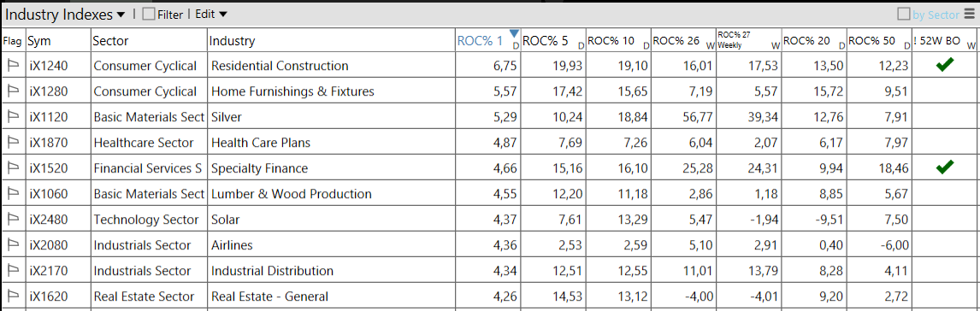Open the hamburger menu at top right
The width and height of the screenshot is (980, 311).
[x=970, y=14]
